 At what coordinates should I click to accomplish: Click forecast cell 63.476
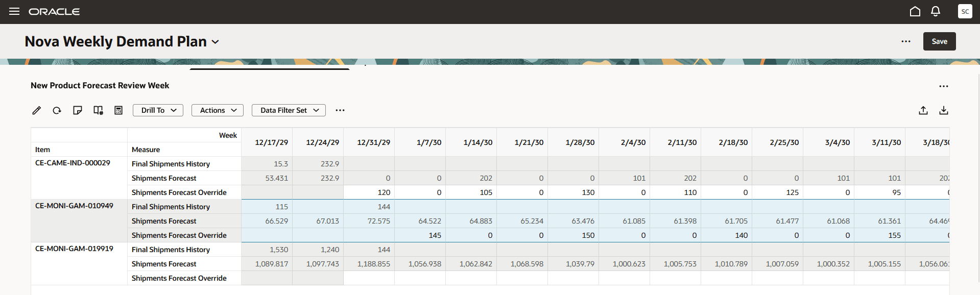point(573,221)
